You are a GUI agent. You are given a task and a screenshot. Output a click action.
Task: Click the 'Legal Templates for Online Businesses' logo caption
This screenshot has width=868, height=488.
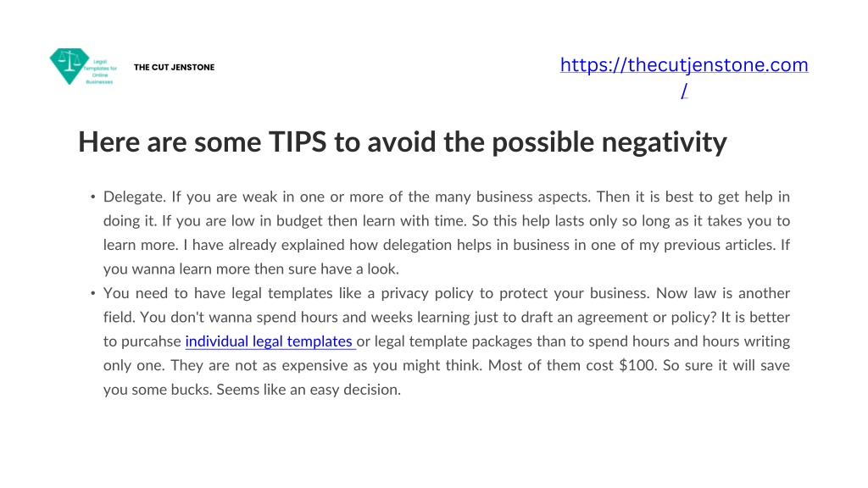pos(100,72)
